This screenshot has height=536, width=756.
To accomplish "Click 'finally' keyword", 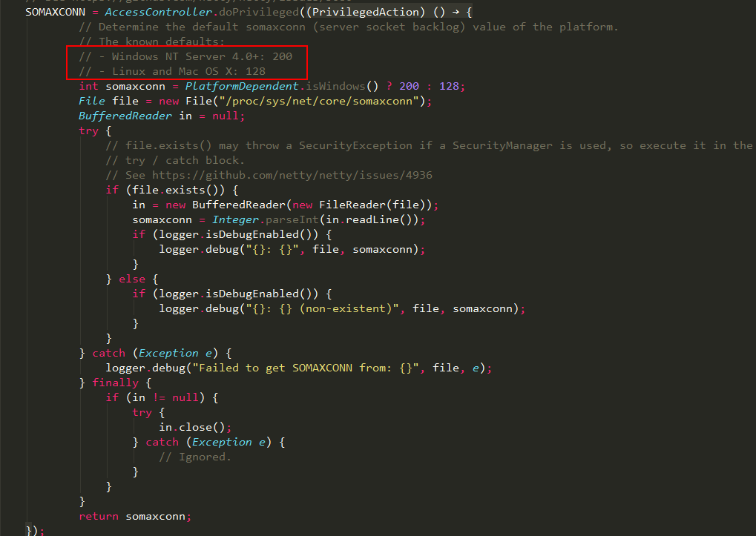I will (x=115, y=383).
